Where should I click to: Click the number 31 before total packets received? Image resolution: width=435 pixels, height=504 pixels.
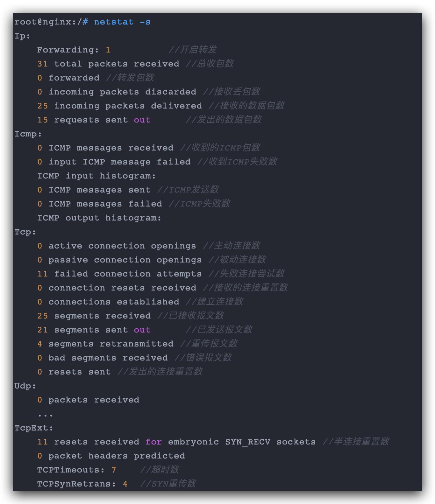point(42,64)
